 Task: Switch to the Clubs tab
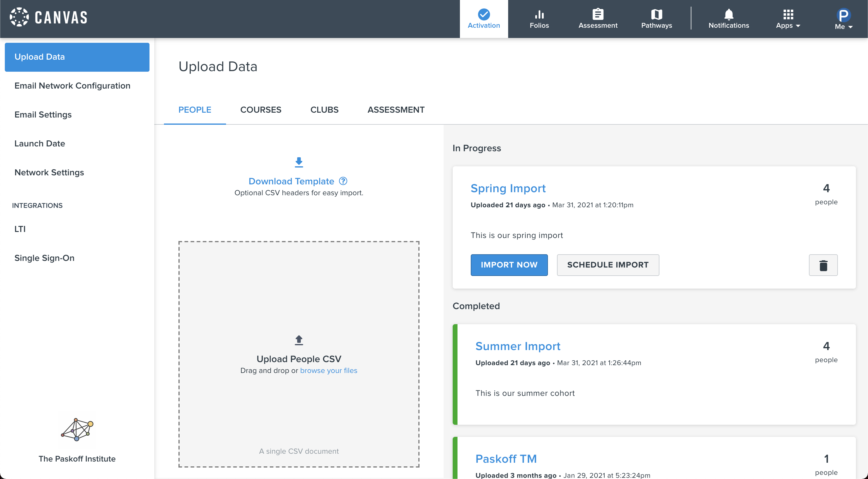point(324,110)
